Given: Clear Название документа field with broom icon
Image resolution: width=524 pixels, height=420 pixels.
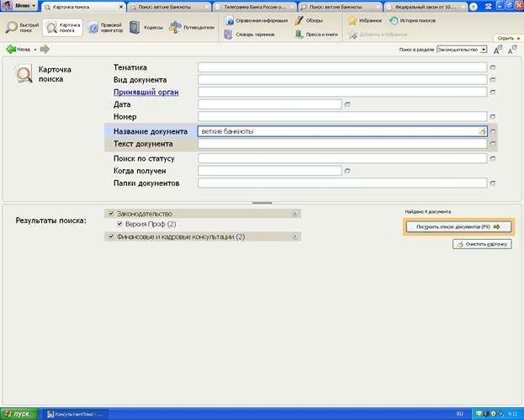Looking at the screenshot, I should (482, 131).
